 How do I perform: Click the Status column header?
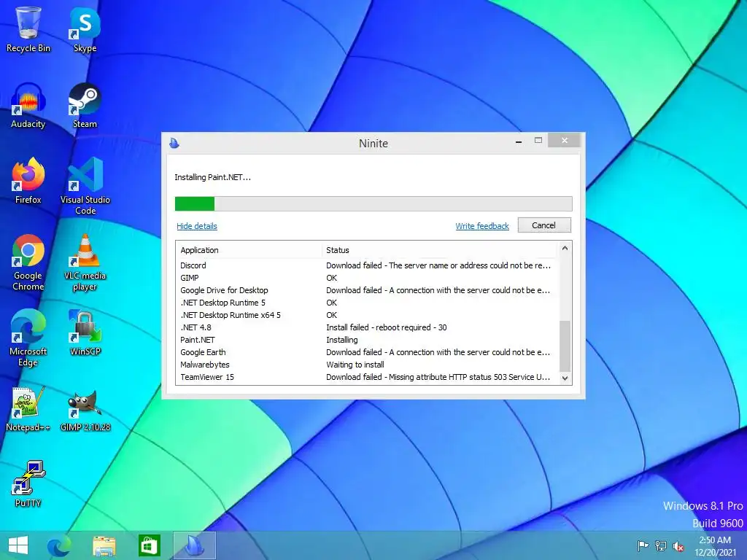click(x=439, y=250)
